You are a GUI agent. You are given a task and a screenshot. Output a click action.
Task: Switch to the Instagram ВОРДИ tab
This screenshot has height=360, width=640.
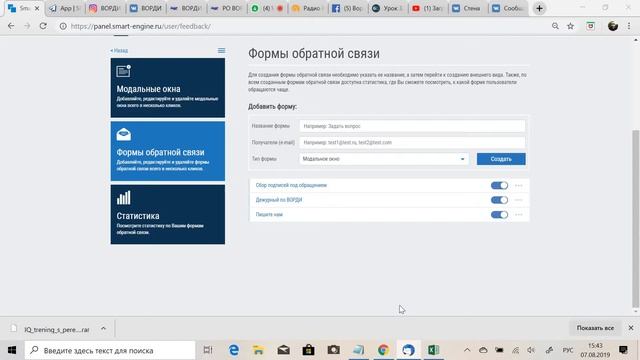click(105, 8)
